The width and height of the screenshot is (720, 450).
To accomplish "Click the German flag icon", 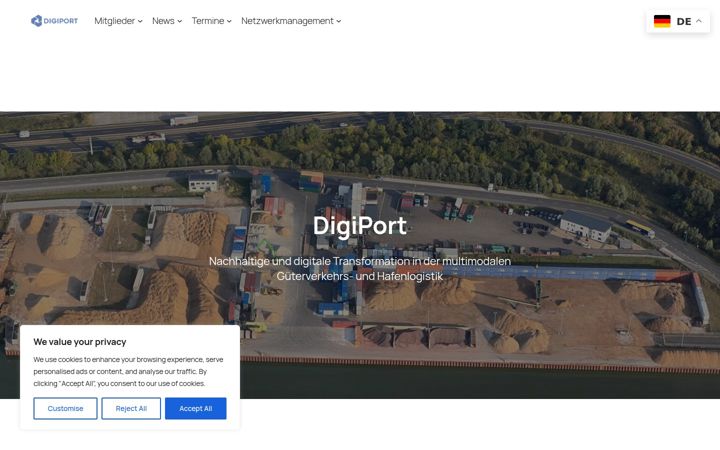I will click(x=662, y=21).
